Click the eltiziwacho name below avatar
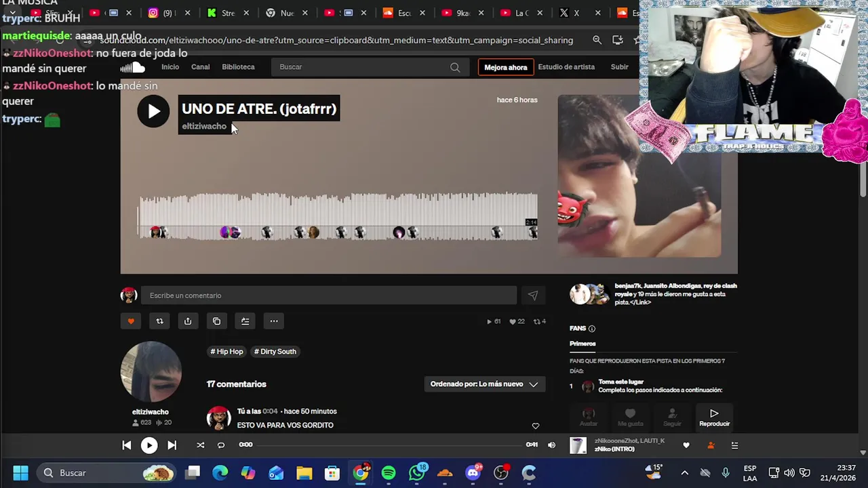 click(x=151, y=412)
